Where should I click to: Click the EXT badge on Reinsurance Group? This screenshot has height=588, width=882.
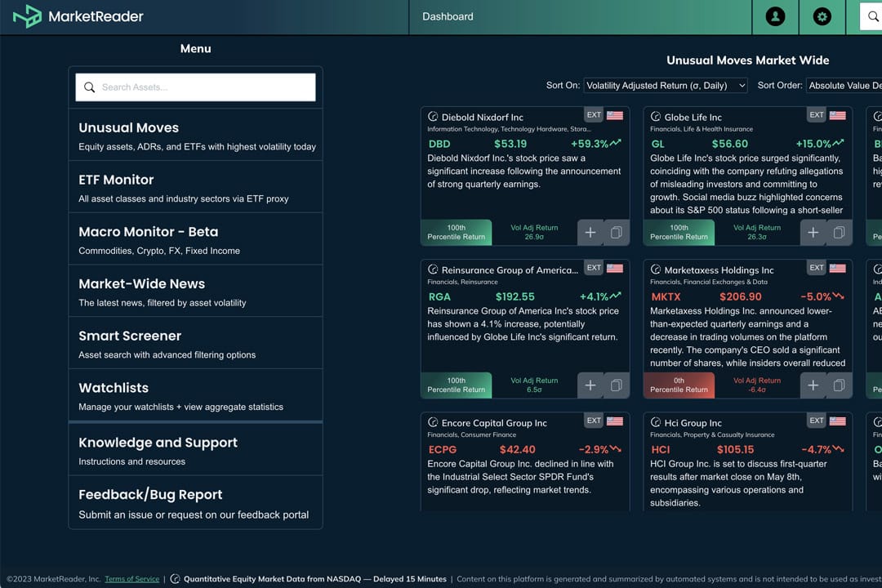[x=594, y=268]
